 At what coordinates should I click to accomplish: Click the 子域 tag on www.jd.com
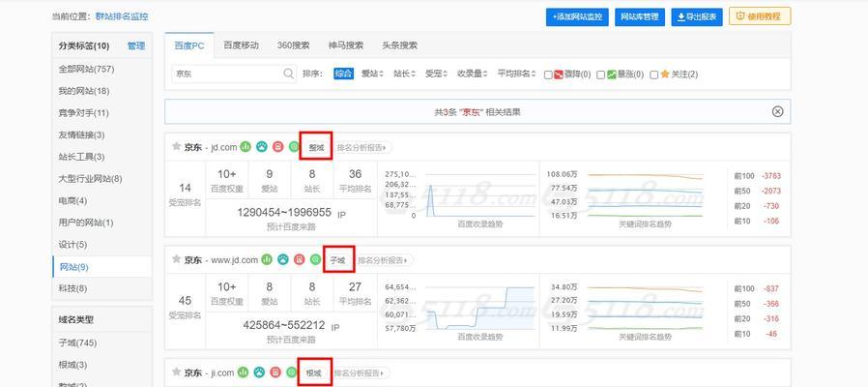point(337,260)
